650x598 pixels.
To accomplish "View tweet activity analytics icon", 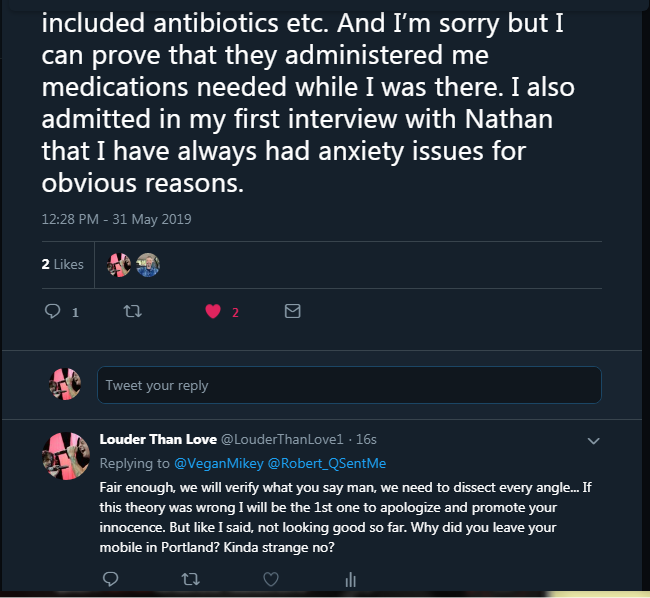I will pyautogui.click(x=350, y=578).
